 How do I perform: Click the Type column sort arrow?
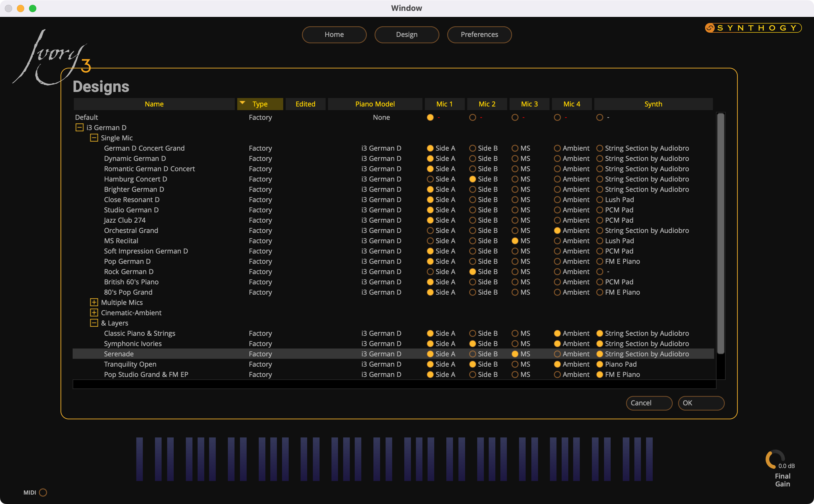(242, 103)
